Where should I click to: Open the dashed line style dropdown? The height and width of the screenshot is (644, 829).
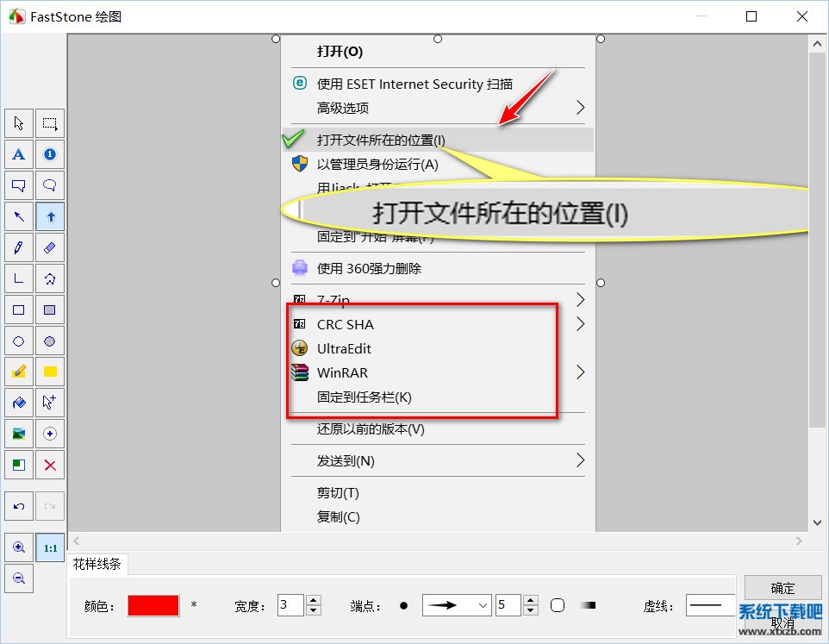click(710, 605)
